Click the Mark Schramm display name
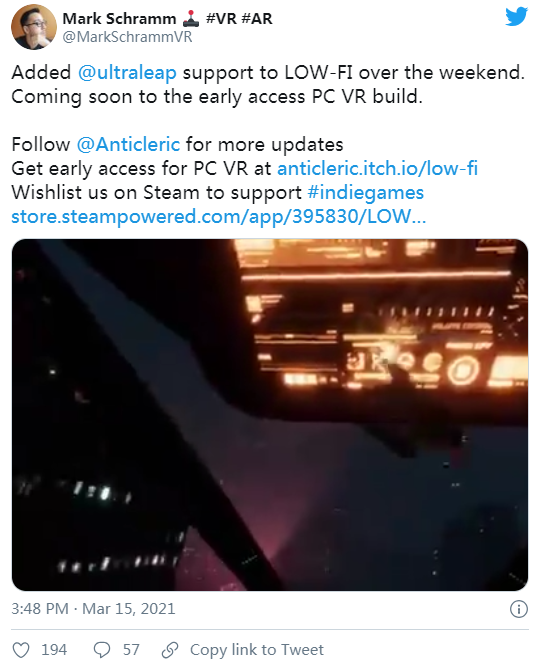The height and width of the screenshot is (662, 536). [x=119, y=19]
